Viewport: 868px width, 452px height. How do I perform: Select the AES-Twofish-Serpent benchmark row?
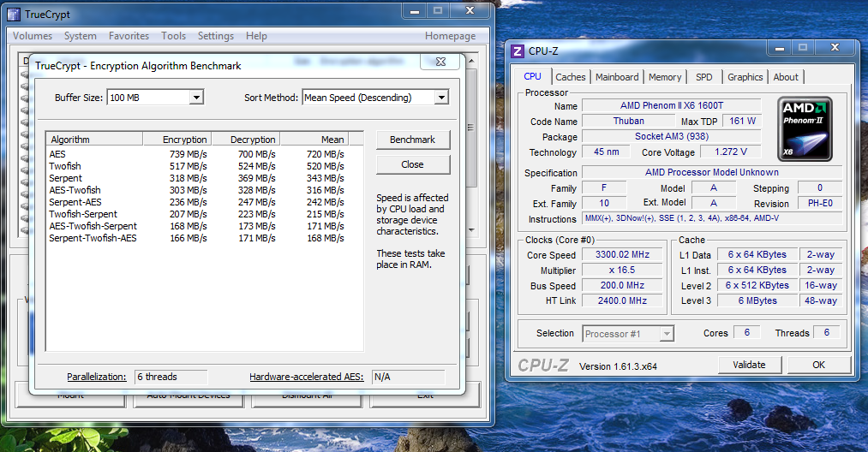pos(196,226)
